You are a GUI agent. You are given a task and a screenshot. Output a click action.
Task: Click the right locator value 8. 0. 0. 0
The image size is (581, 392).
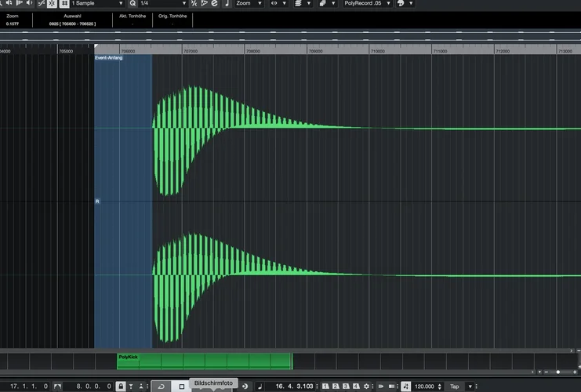93,386
